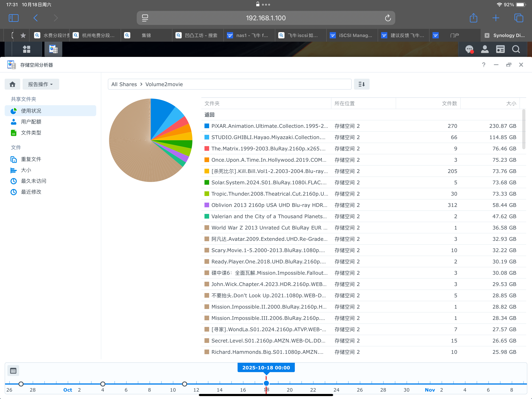Open DSM main menu grid icon
Image resolution: width=532 pixels, height=399 pixels.
click(x=26, y=49)
